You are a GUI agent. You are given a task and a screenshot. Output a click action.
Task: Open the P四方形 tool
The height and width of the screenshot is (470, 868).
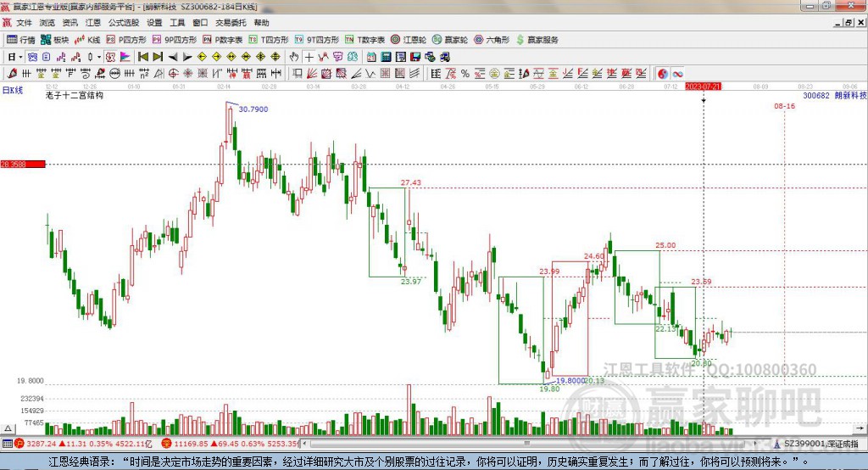pyautogui.click(x=126, y=40)
